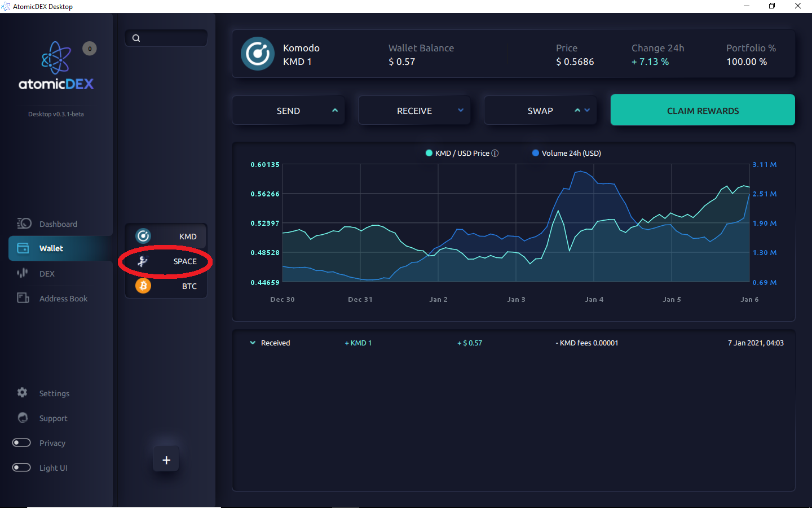
Task: Click the Komodo coin name heading
Action: (301, 48)
